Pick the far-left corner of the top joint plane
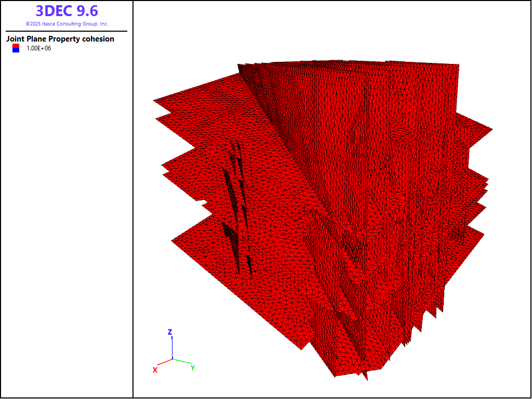The image size is (532, 399). [x=154, y=100]
